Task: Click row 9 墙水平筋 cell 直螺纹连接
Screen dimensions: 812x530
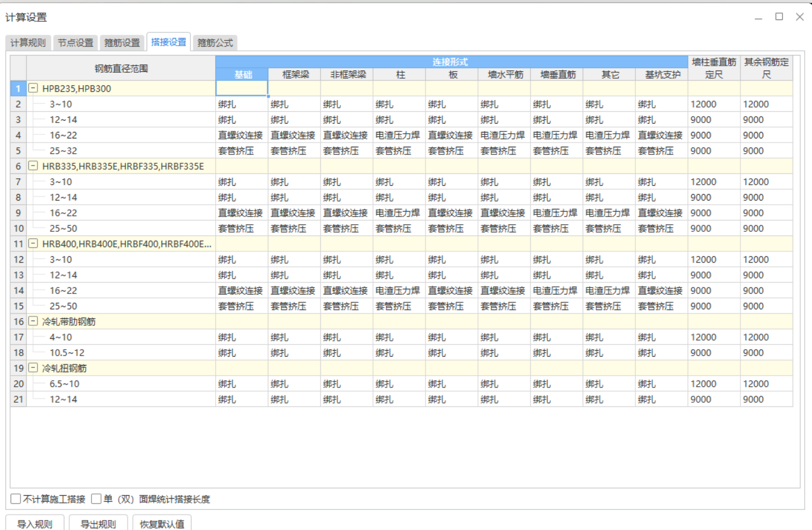Action: 505,213
